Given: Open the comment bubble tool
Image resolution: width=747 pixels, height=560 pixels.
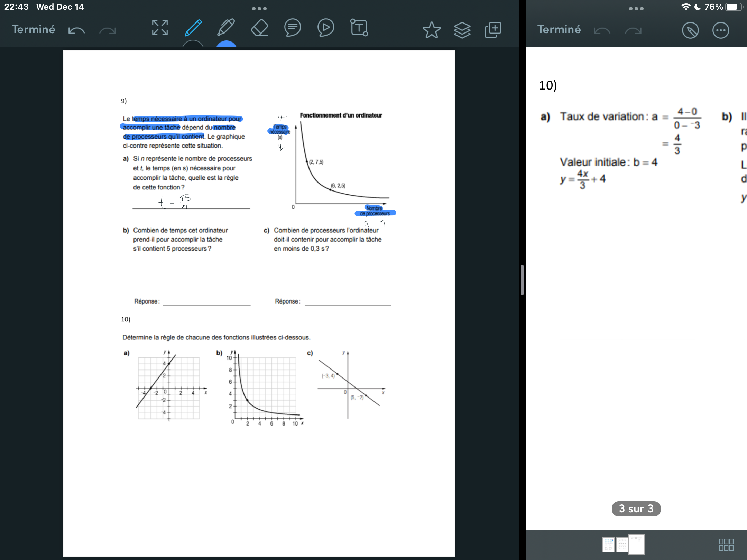Looking at the screenshot, I should [293, 28].
